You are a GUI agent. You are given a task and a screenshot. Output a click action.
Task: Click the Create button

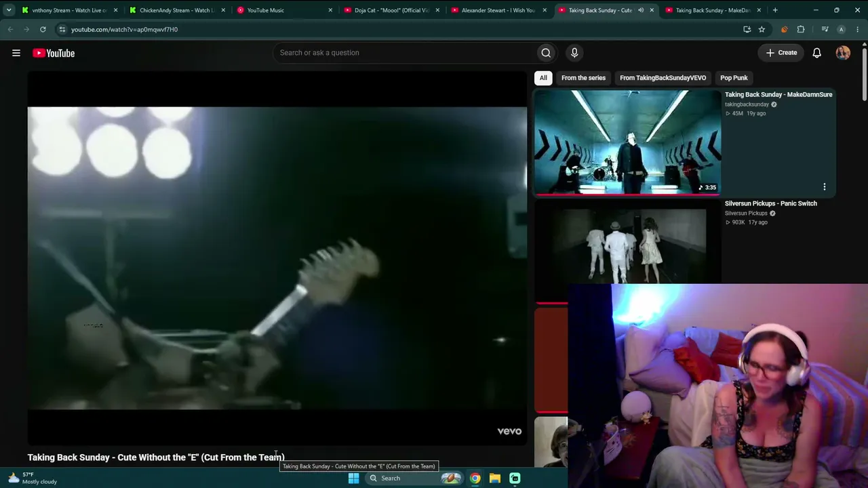[x=781, y=53]
